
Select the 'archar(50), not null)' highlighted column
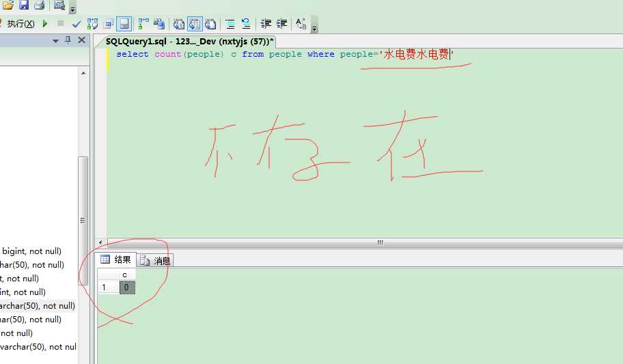(x=38, y=305)
